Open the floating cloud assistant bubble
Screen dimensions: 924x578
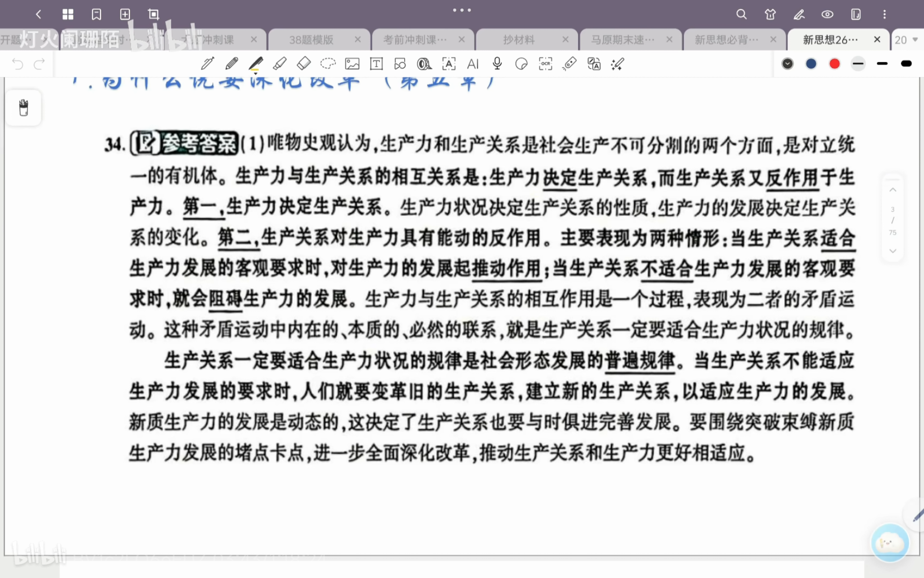pos(890,543)
